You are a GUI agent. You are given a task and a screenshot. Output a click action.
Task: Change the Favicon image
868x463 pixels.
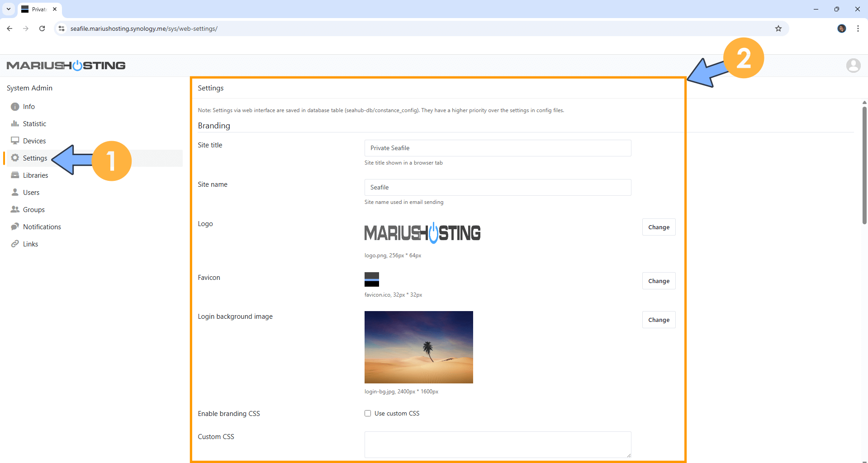[x=659, y=281]
